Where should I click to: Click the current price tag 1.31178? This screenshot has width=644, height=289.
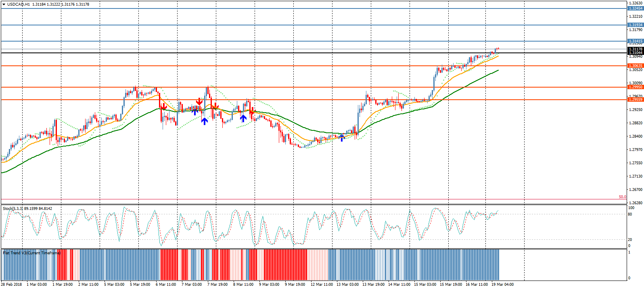tap(635, 49)
